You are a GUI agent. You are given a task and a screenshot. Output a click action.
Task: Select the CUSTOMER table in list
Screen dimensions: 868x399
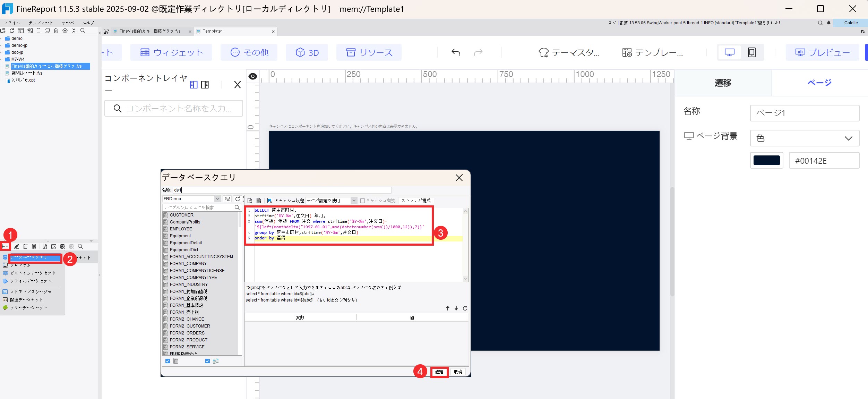(x=182, y=215)
